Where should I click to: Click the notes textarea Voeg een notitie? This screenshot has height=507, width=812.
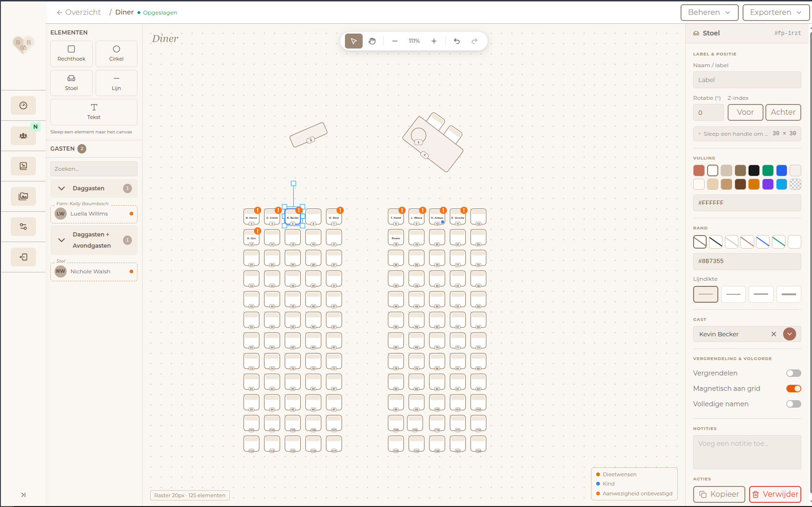(x=747, y=452)
